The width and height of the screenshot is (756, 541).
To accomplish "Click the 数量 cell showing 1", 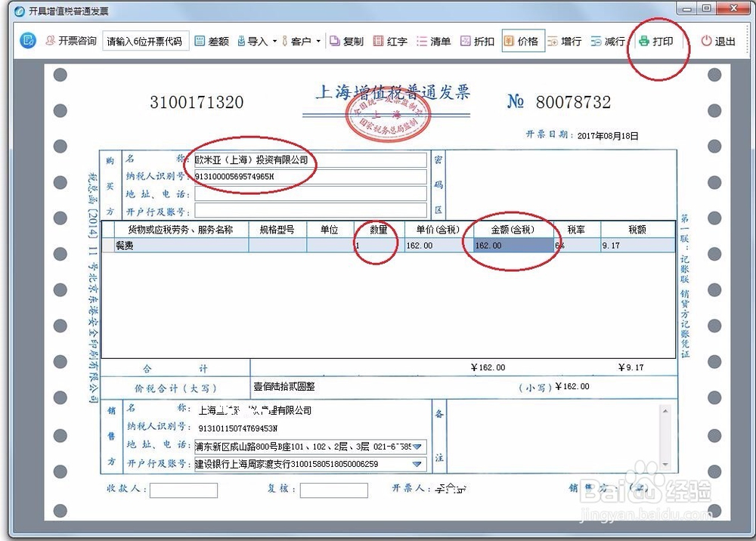I will pyautogui.click(x=379, y=246).
